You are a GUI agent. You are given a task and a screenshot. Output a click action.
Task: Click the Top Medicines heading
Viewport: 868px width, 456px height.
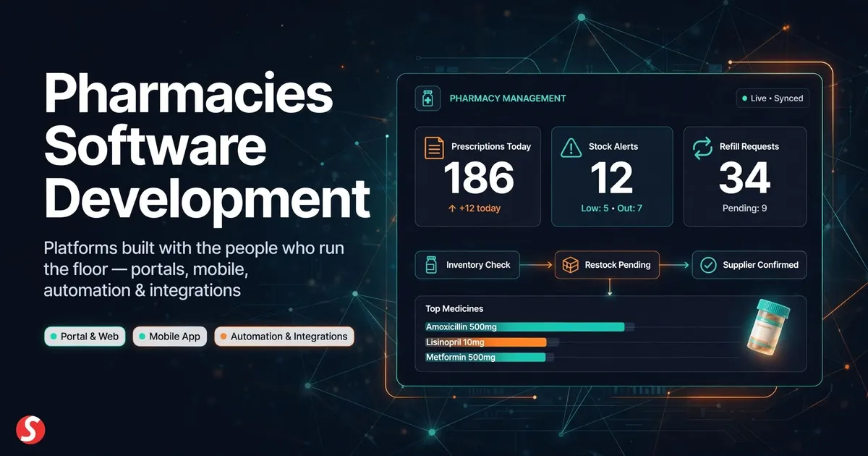(455, 309)
